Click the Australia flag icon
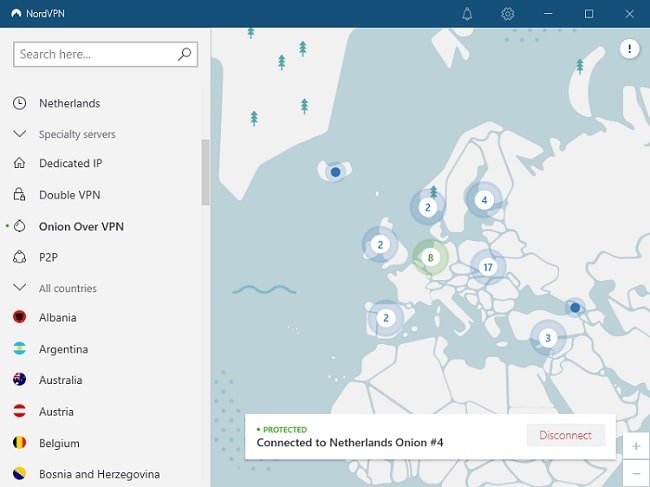The height and width of the screenshot is (487, 650). click(19, 379)
